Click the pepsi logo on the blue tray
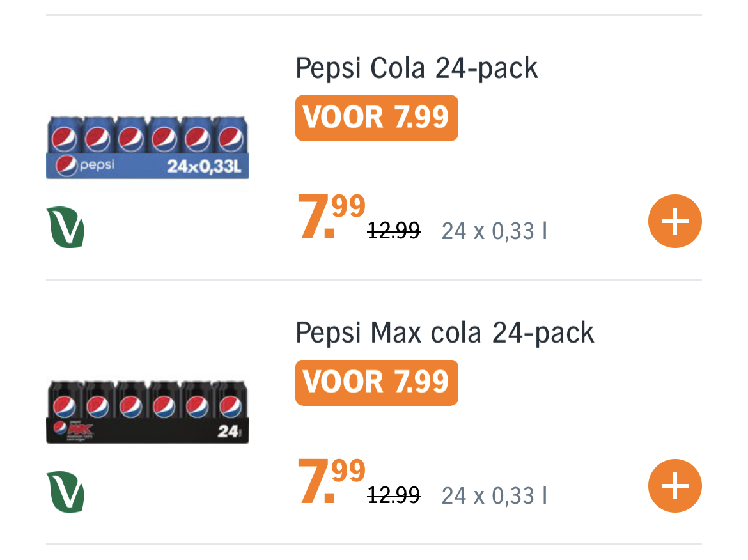The width and height of the screenshot is (748, 560). (x=86, y=166)
